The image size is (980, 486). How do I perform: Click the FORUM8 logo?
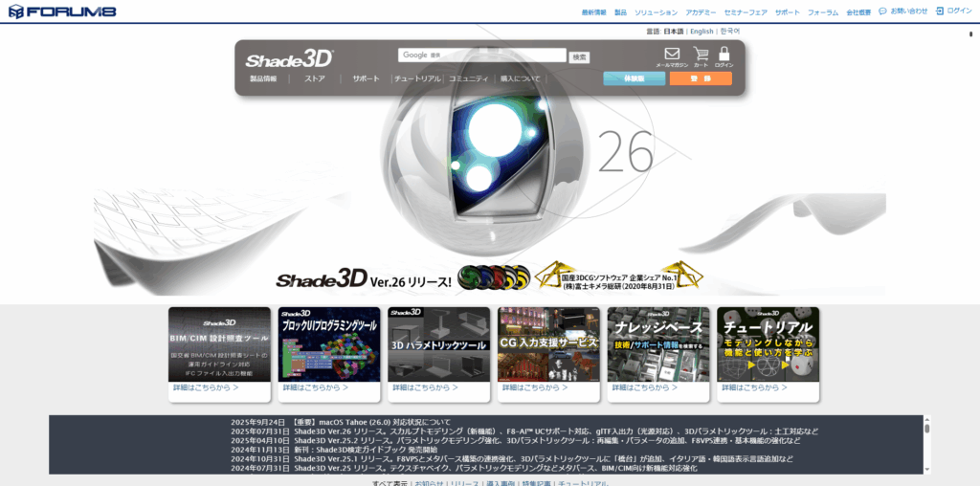[47, 11]
